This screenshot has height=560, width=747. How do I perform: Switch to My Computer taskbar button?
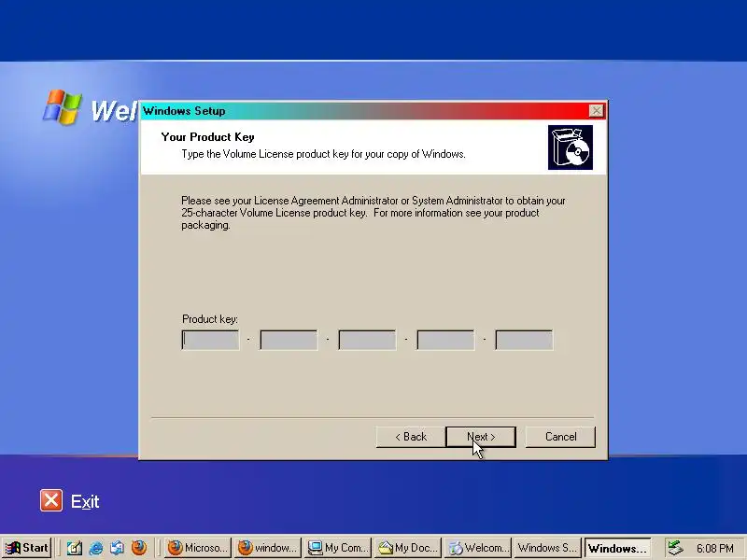[x=338, y=548]
